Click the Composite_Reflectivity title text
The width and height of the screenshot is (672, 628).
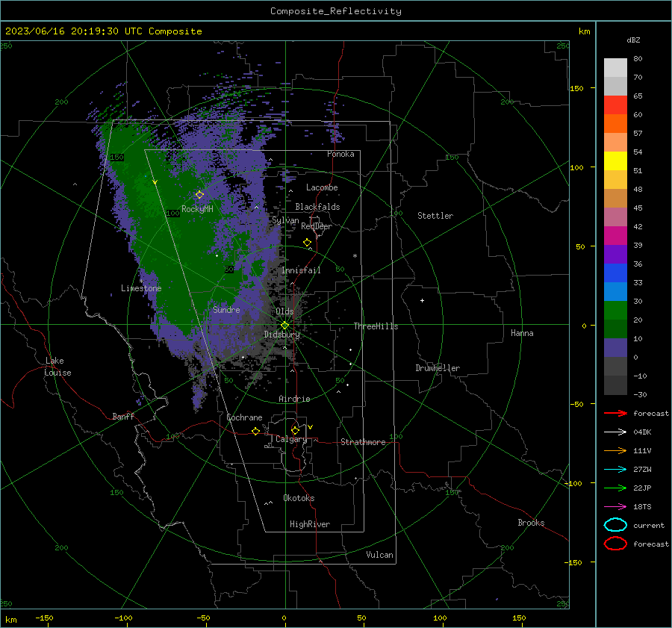[x=336, y=11]
